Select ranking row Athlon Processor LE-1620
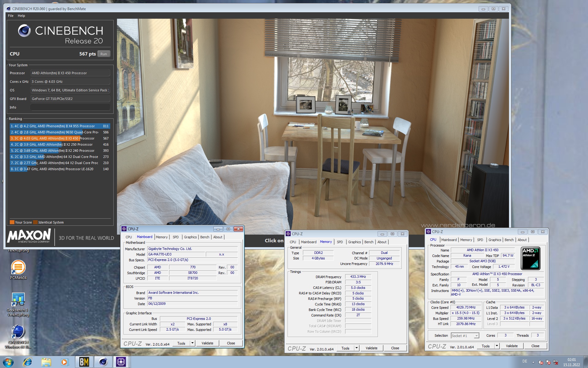Viewport: 588px width, 368px height. coord(59,169)
